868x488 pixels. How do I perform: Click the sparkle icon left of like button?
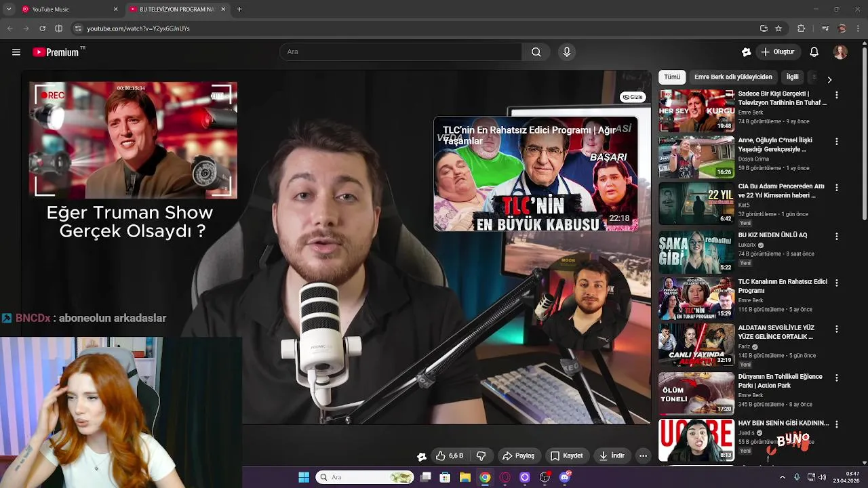(421, 456)
